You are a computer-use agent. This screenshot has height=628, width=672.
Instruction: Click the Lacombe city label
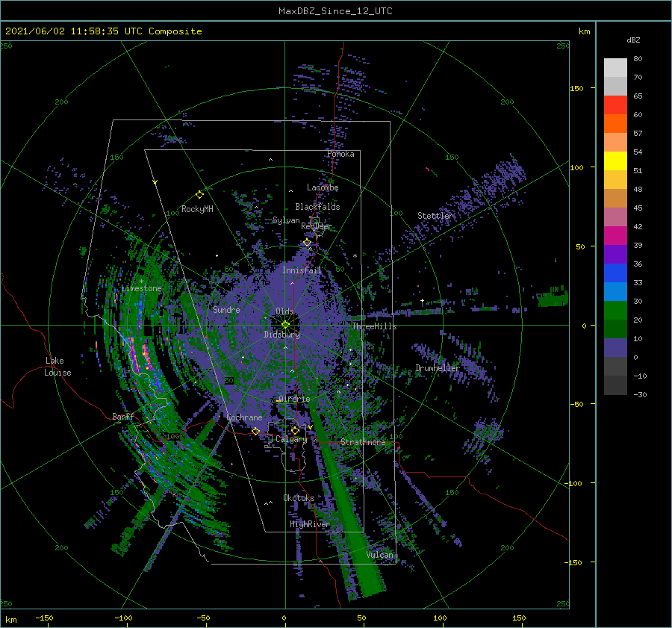(x=323, y=187)
